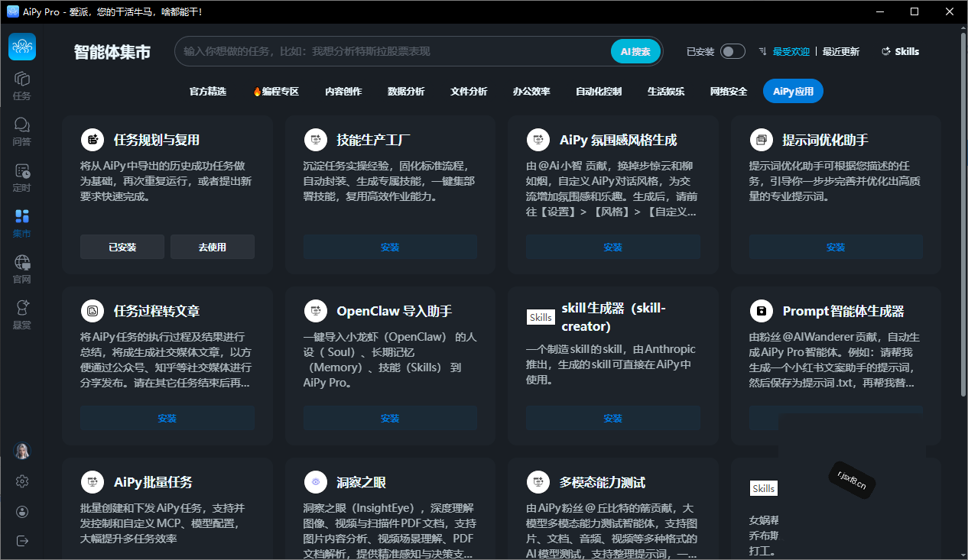Open the 问答 sidebar section
The height and width of the screenshot is (560, 968).
click(x=22, y=131)
